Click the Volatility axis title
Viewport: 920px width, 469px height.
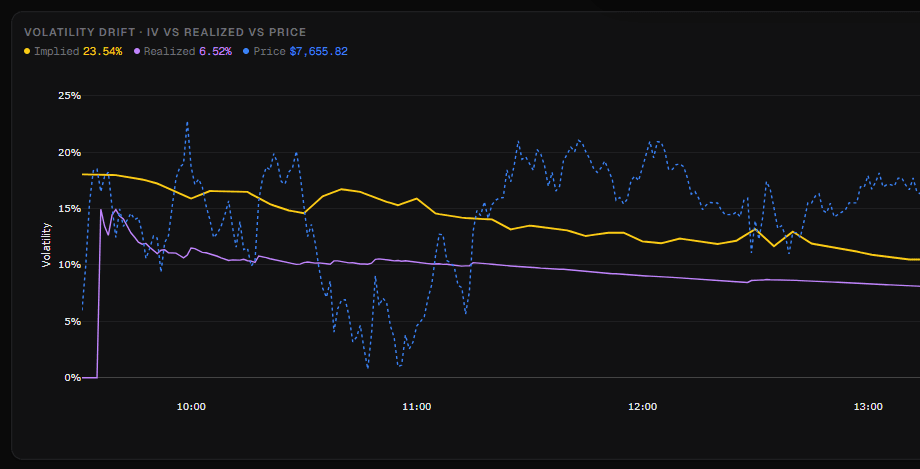[x=46, y=245]
